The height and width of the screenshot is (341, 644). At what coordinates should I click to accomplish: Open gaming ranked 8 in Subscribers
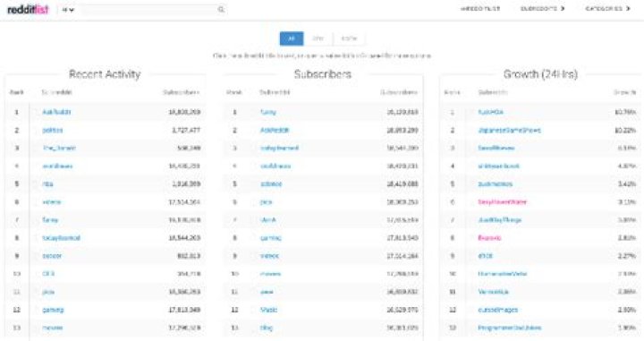click(271, 238)
